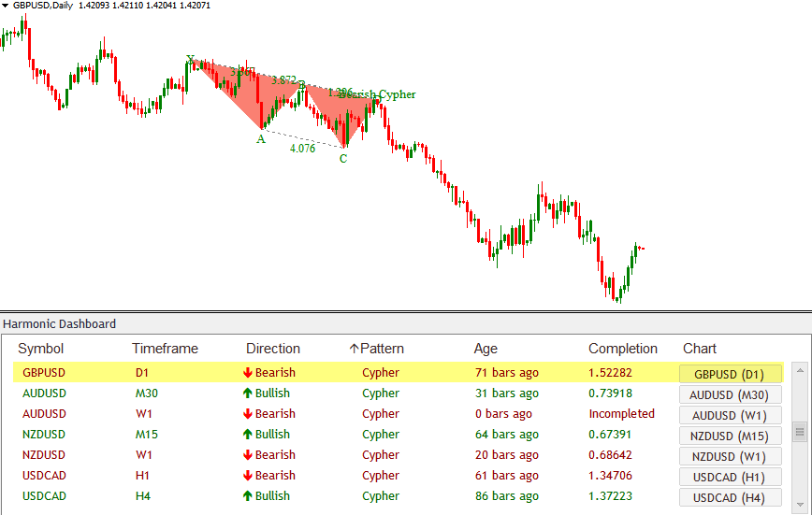The height and width of the screenshot is (515, 812).
Task: Click the bullish arrow in NZDUSD M15 row
Action: point(247,435)
